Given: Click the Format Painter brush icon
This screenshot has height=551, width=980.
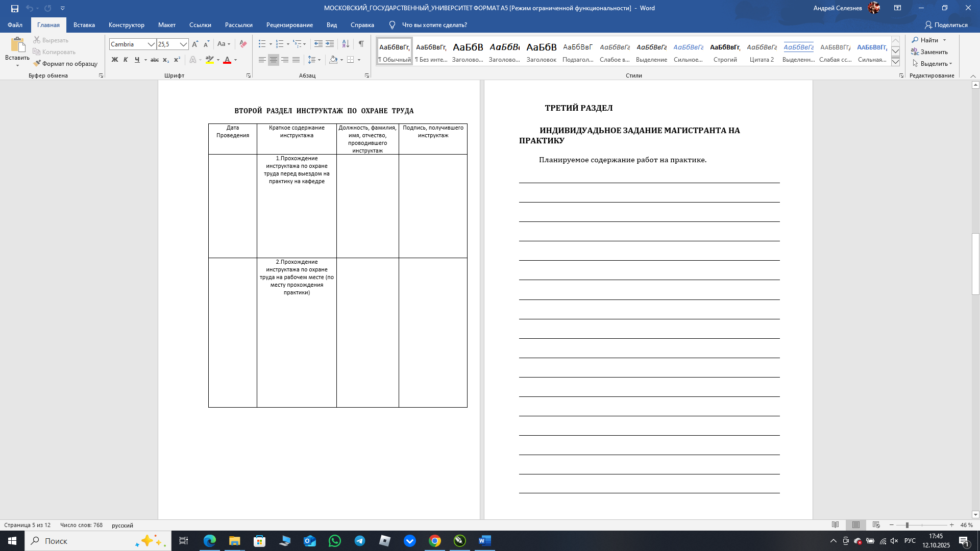Looking at the screenshot, I should pyautogui.click(x=37, y=64).
